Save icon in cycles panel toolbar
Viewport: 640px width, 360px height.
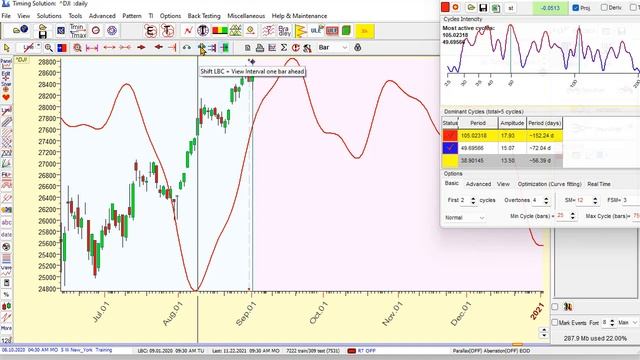483,7
